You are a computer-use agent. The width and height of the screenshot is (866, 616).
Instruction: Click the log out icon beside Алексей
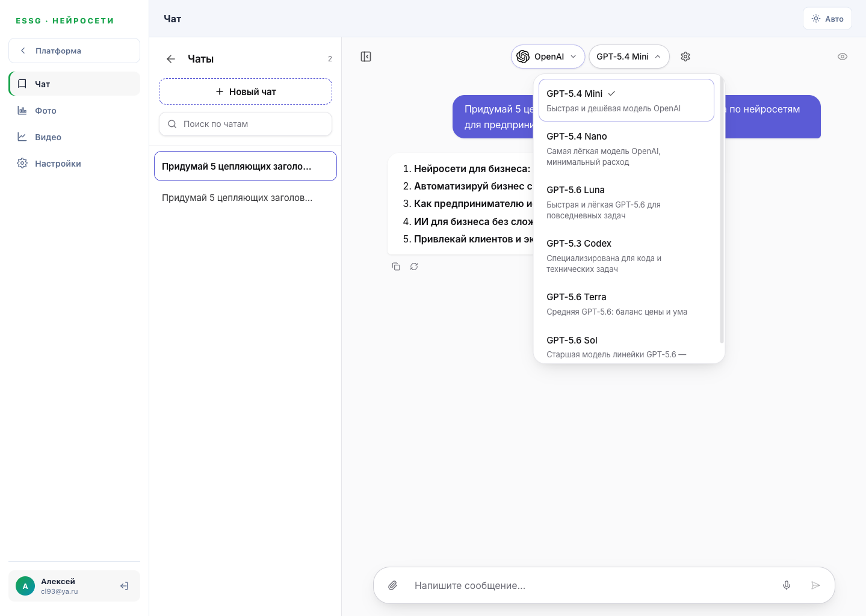(x=125, y=586)
